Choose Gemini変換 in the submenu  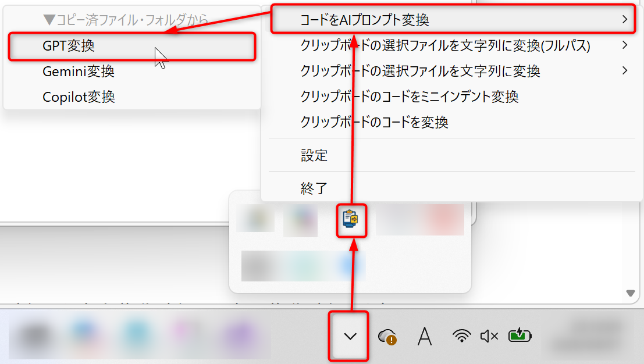coord(79,72)
